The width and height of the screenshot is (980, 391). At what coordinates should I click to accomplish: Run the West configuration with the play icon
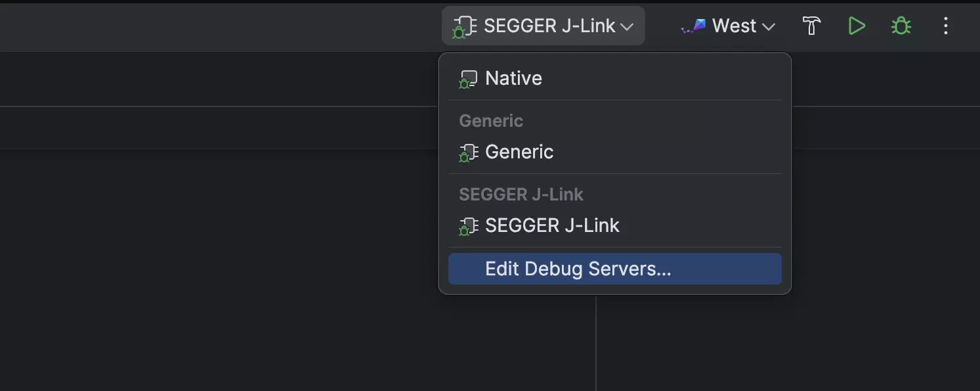(x=857, y=26)
